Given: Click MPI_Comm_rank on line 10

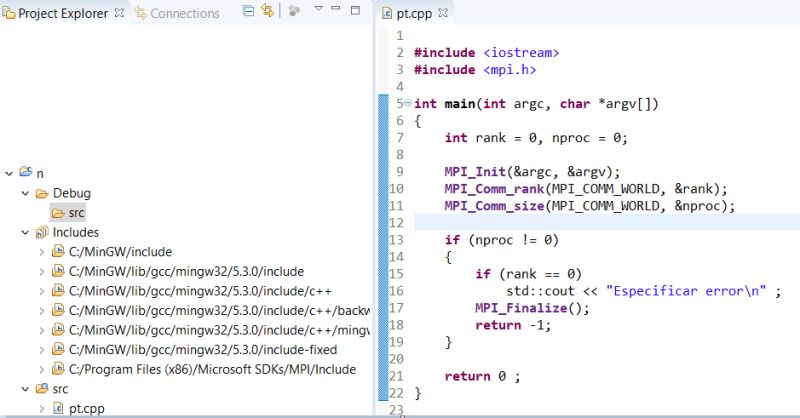Looking at the screenshot, I should 494,189.
